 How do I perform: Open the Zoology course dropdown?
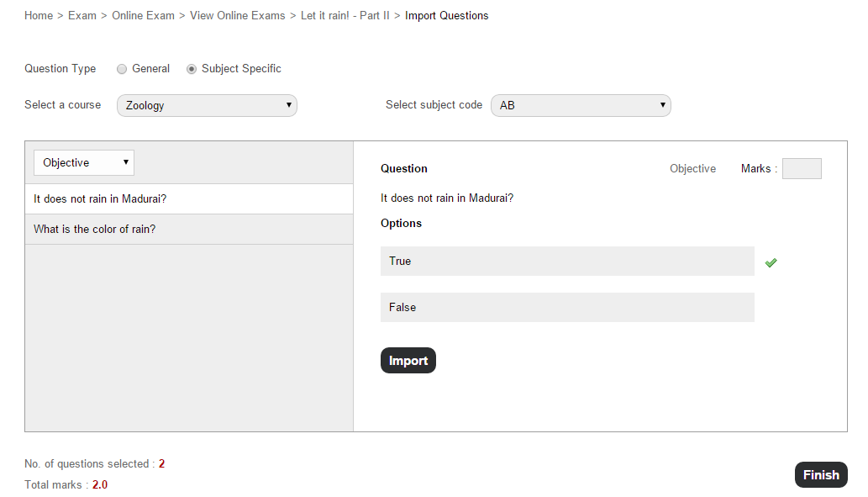click(207, 105)
